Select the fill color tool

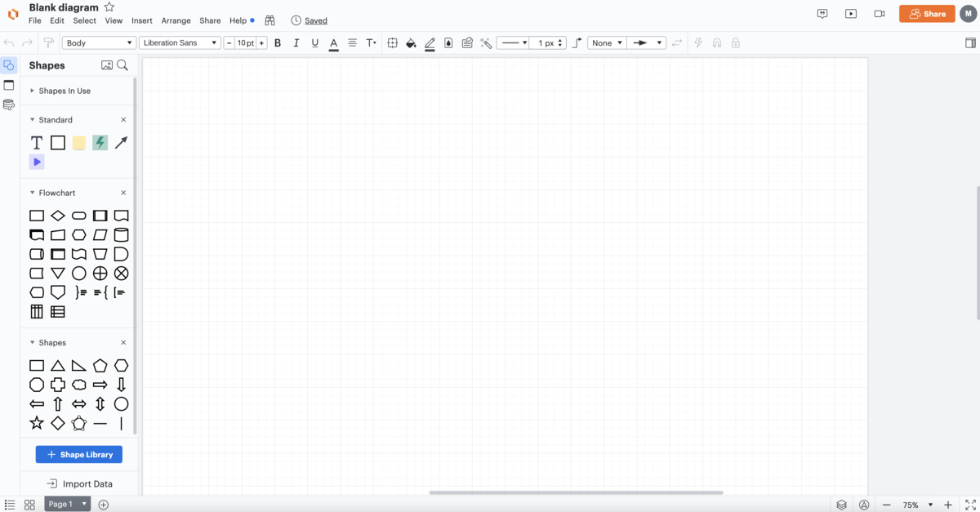coord(411,42)
